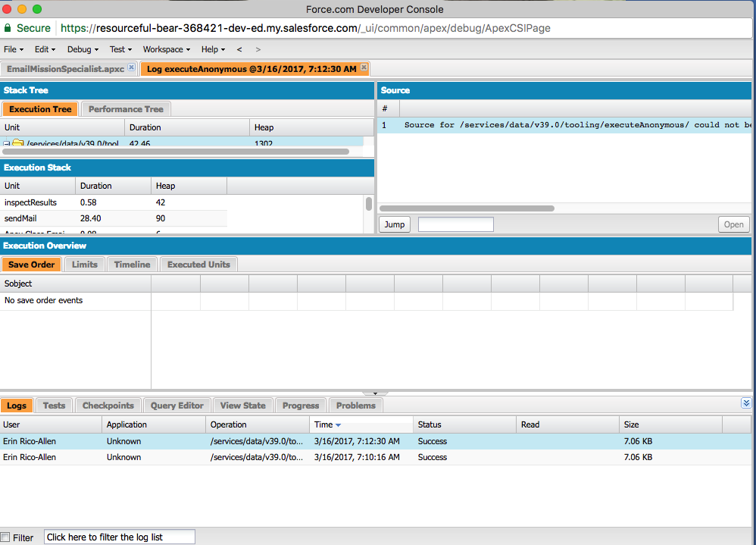Click the log list filter field
Image resolution: width=756 pixels, height=545 pixels.
pyautogui.click(x=120, y=537)
